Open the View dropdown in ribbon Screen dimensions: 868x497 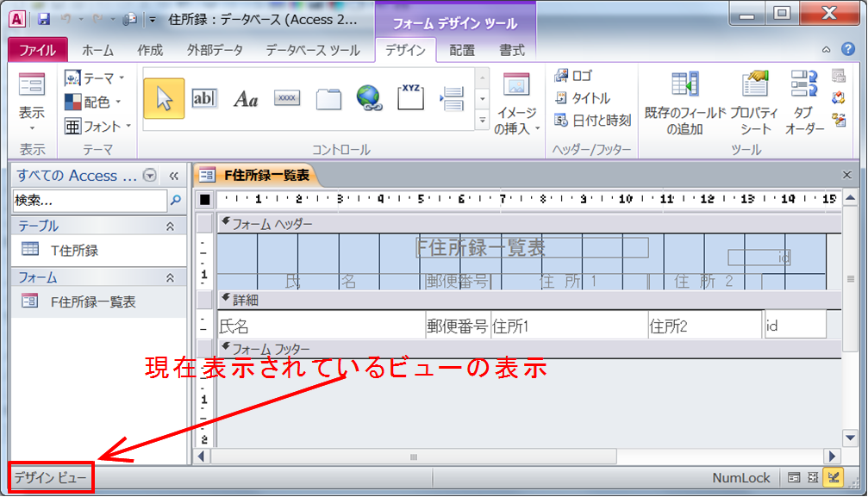[x=32, y=104]
